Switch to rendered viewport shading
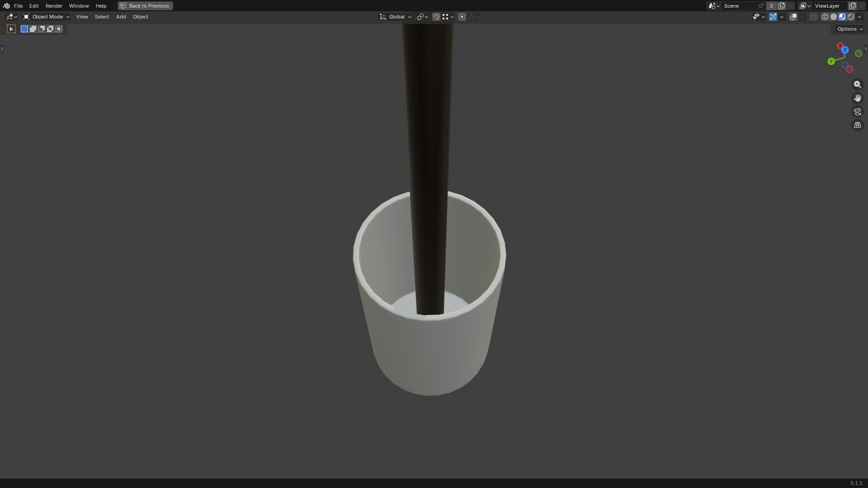 [x=851, y=17]
